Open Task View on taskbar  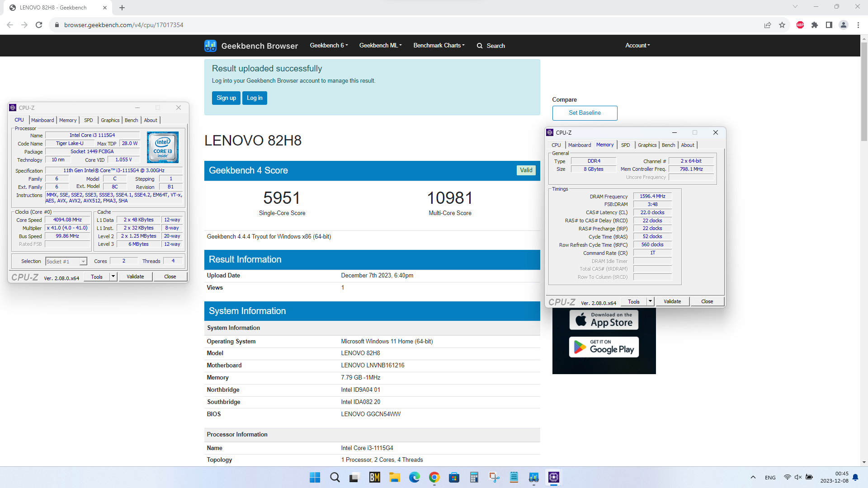click(354, 477)
